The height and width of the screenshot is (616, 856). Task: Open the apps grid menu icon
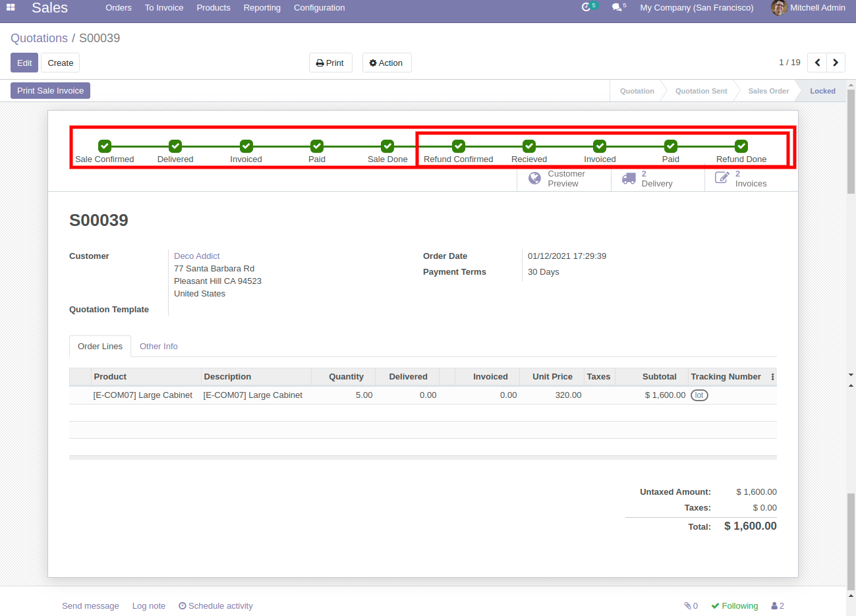tap(11, 7)
